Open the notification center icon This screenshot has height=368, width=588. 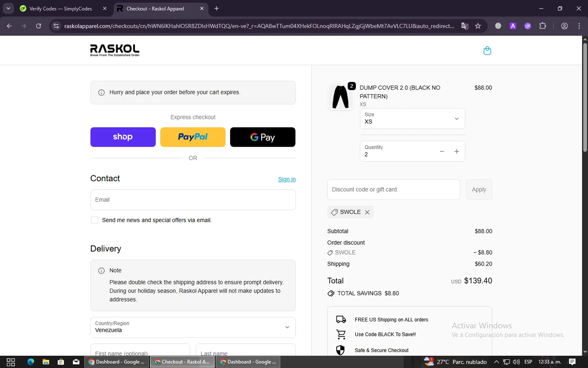tap(572, 362)
